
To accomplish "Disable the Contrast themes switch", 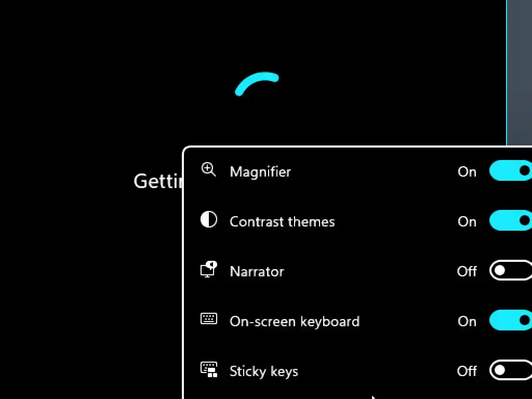I will tap(511, 220).
